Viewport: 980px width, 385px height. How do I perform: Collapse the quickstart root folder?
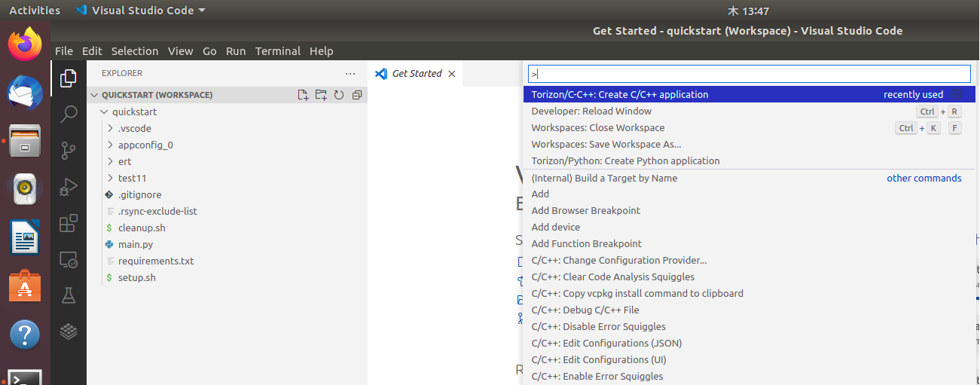coord(105,112)
